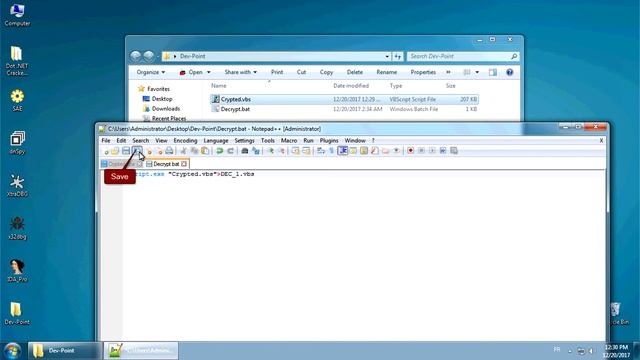The image size is (640, 360).
Task: Toggle the highlighted Indent Guide icon
Action: [x=343, y=151]
